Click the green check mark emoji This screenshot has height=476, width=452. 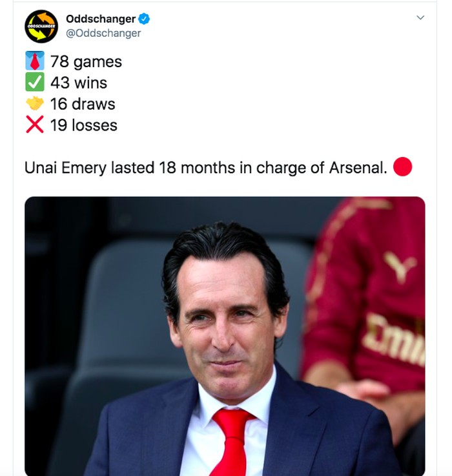(x=35, y=83)
